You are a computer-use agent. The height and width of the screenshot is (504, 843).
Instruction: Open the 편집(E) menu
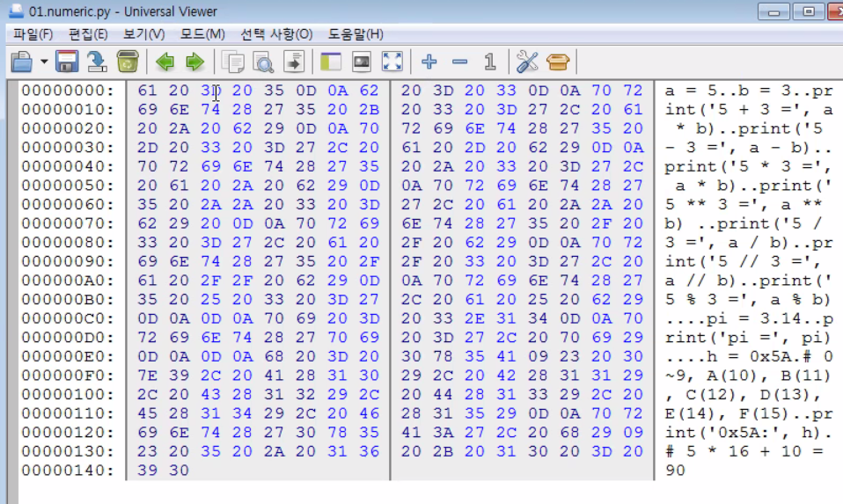(88, 34)
